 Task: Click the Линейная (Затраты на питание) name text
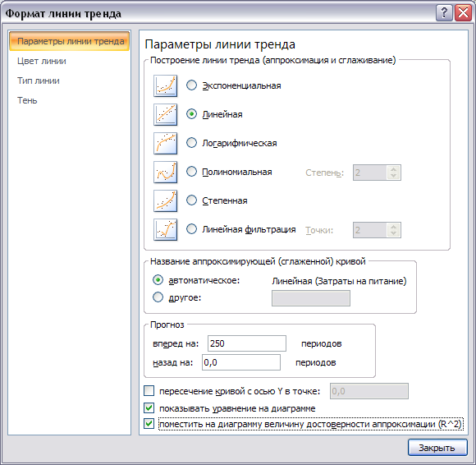(x=339, y=281)
